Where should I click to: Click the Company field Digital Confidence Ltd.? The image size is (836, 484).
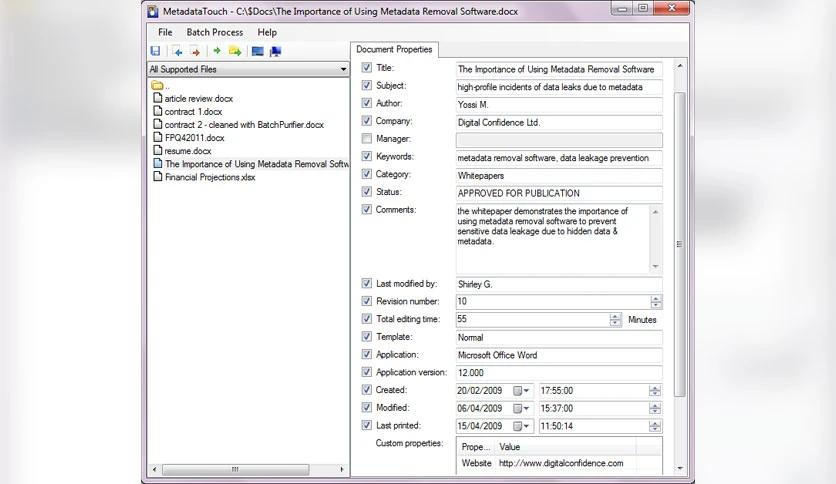(559, 122)
